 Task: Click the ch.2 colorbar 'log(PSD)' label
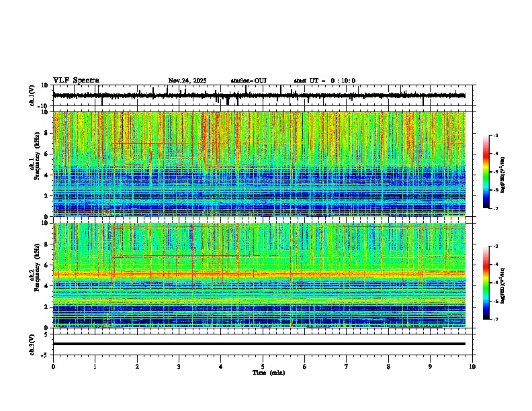click(x=503, y=286)
